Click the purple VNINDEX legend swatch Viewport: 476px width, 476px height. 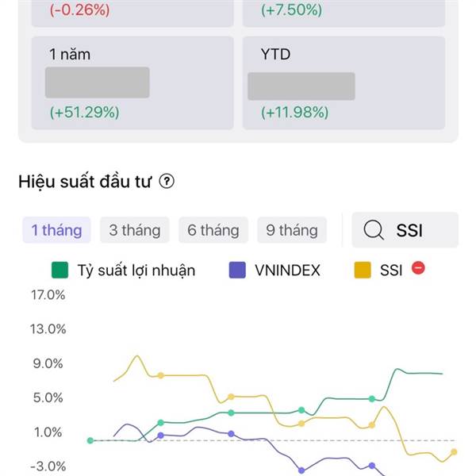236,270
